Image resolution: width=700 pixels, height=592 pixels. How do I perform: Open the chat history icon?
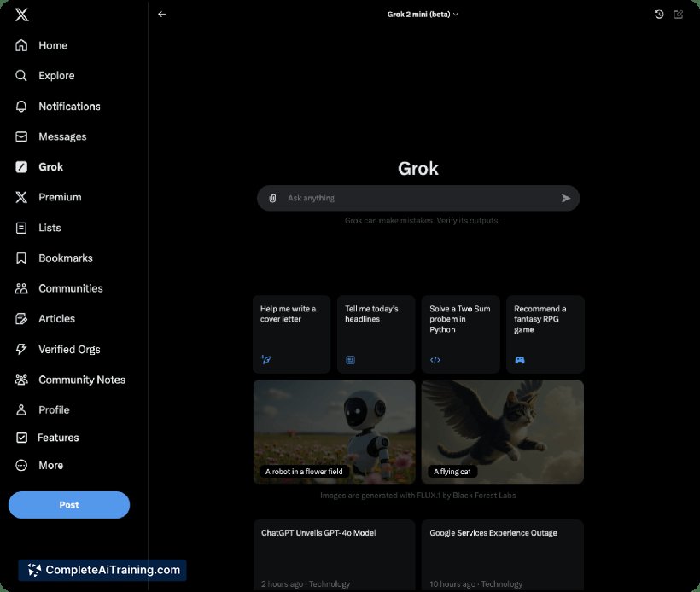[x=659, y=15]
